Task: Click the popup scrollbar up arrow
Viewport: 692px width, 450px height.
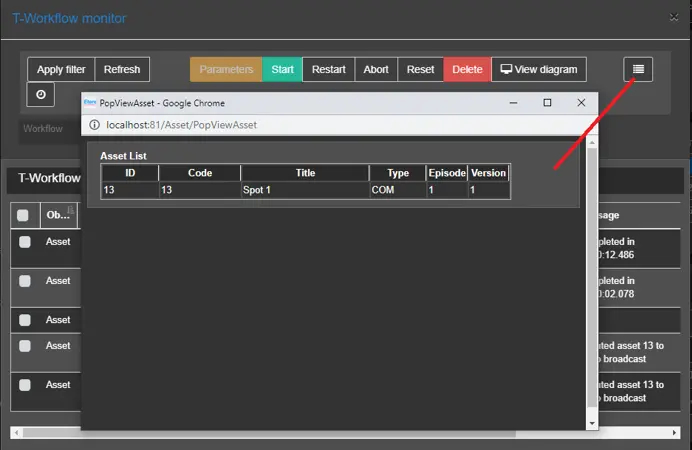Action: (591, 144)
